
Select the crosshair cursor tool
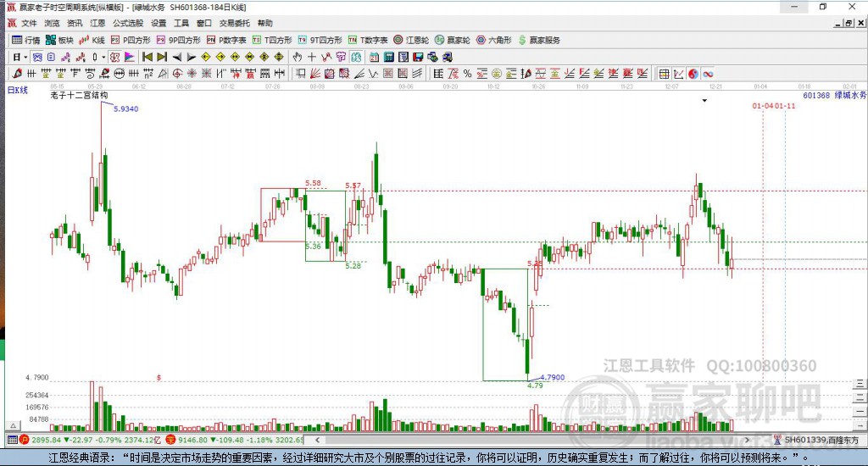[312, 57]
